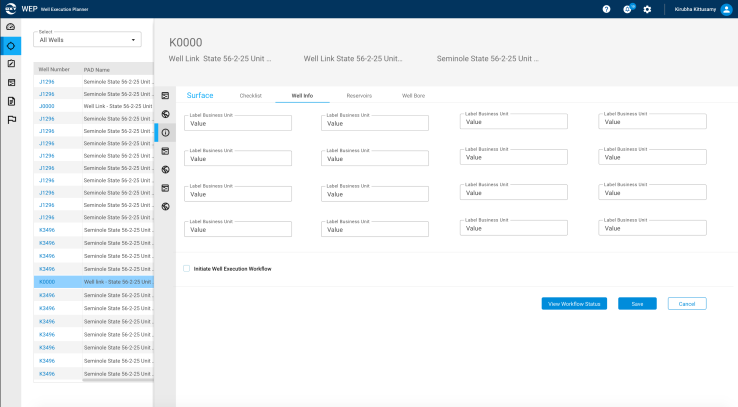This screenshot has width=738, height=407.
Task: Open the clipboard edit sidebar icon
Action: (x=11, y=64)
